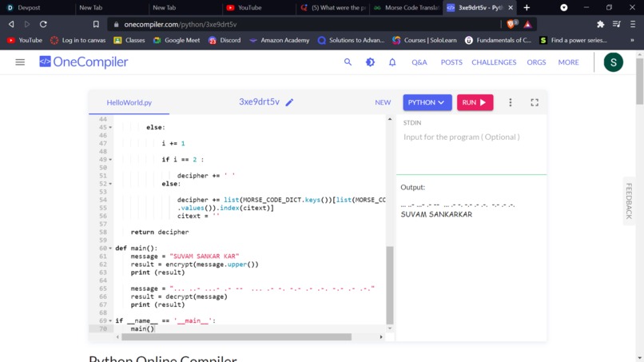
Task: Click the editor horizontal scrollbar thumb
Action: coord(237,337)
